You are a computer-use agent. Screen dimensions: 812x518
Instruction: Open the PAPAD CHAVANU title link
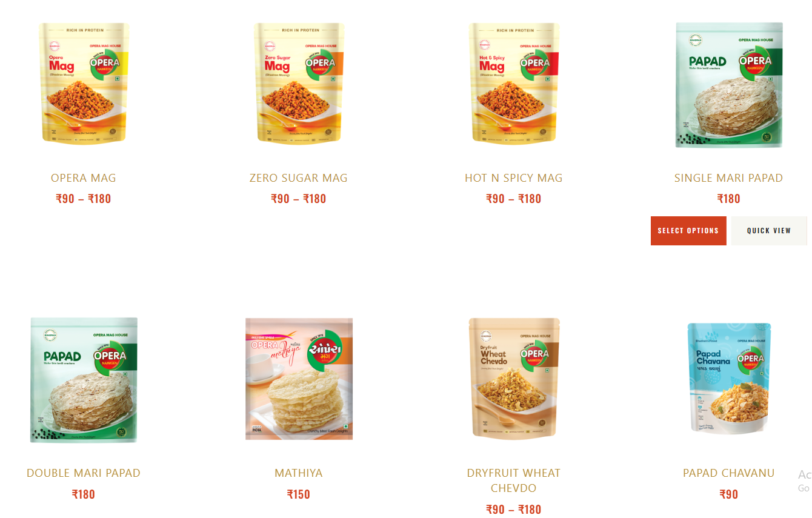[729, 473]
